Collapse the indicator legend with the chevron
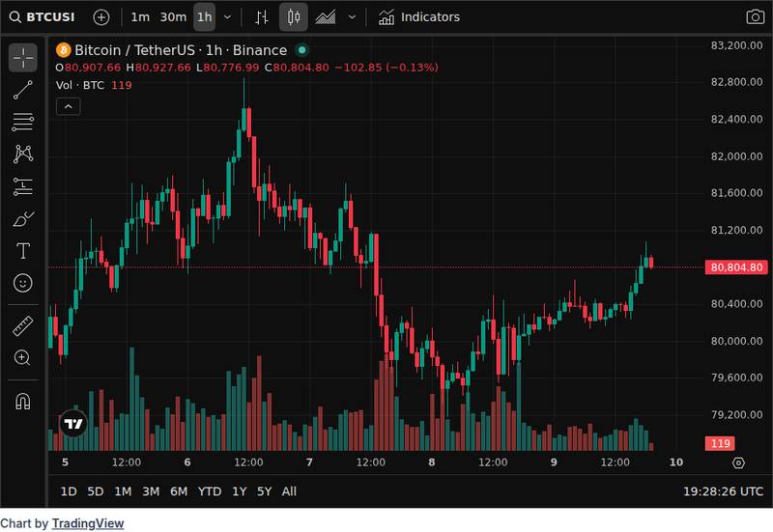The height and width of the screenshot is (532, 773). (x=68, y=106)
